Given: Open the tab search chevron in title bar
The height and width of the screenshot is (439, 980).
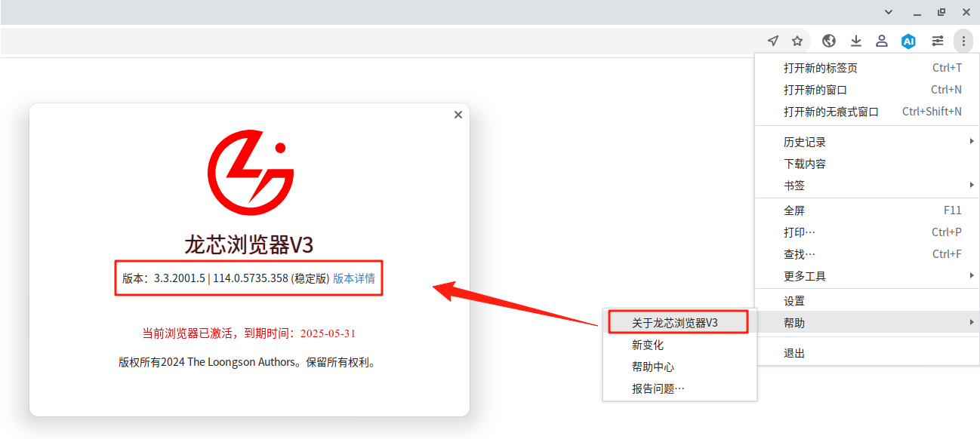Looking at the screenshot, I should click(889, 11).
